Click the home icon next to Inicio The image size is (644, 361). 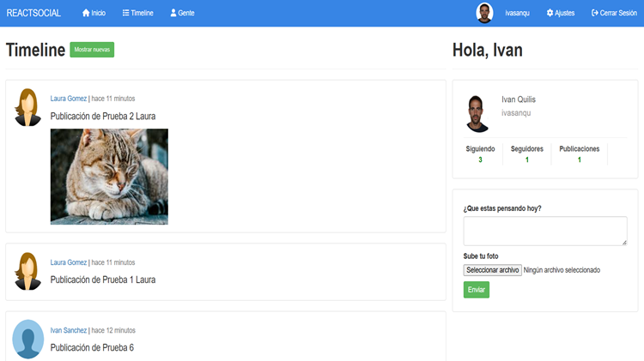(86, 14)
